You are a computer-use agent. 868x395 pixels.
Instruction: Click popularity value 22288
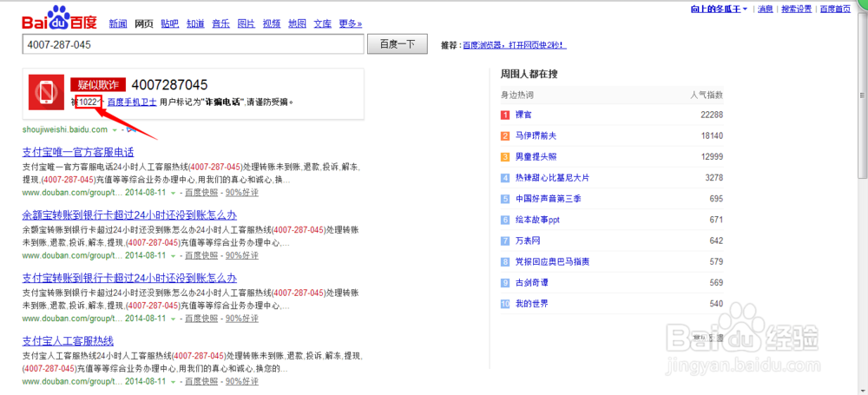pos(712,115)
